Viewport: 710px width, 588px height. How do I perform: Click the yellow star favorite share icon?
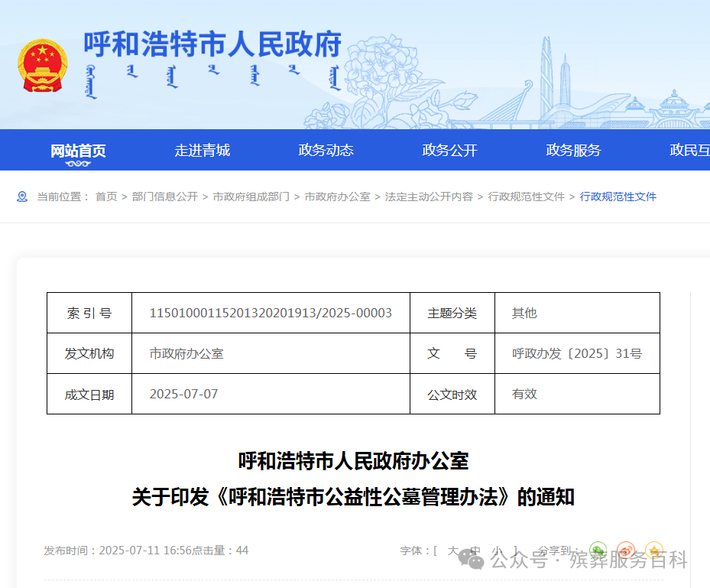(x=653, y=549)
